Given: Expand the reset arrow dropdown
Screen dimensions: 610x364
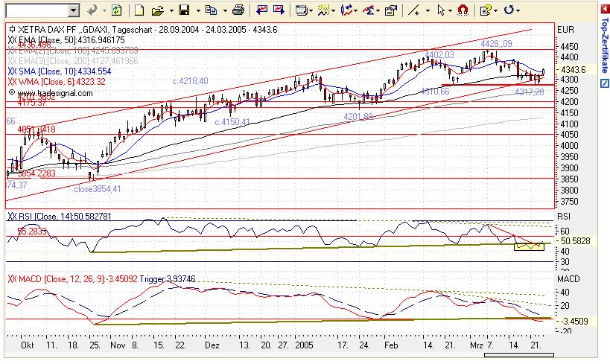Looking at the screenshot, I should coord(518,10).
